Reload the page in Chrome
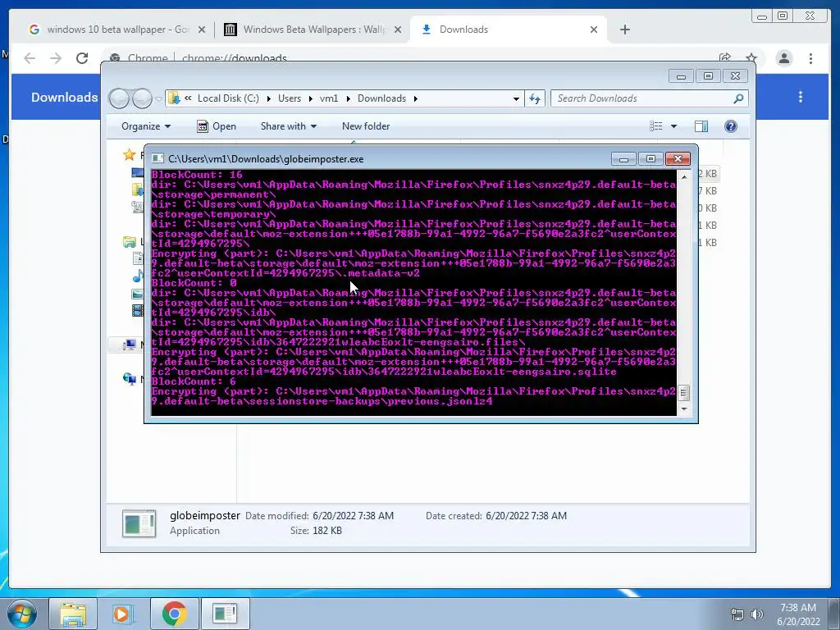The width and height of the screenshot is (840, 630). pyautogui.click(x=82, y=58)
